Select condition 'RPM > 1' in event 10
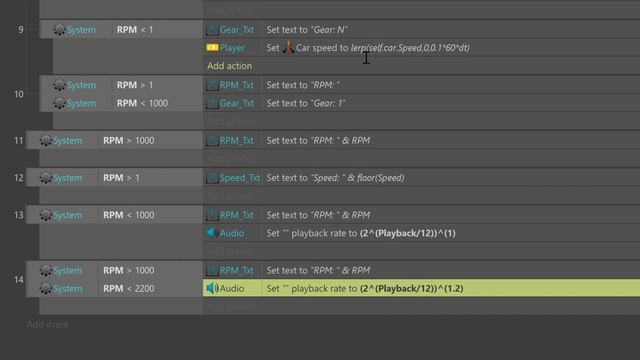The image size is (640, 360). click(135, 85)
